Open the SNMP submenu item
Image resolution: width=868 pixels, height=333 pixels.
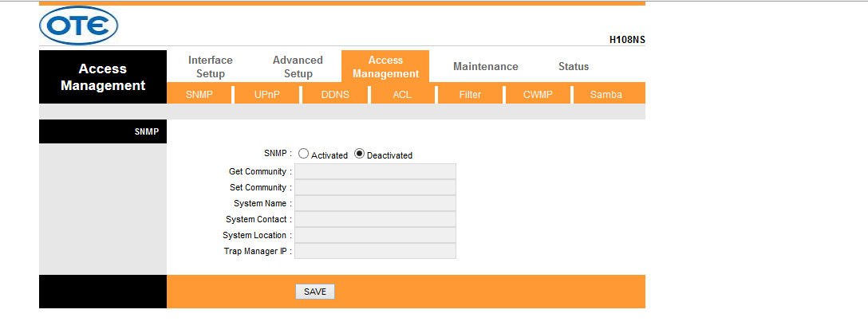click(x=199, y=95)
